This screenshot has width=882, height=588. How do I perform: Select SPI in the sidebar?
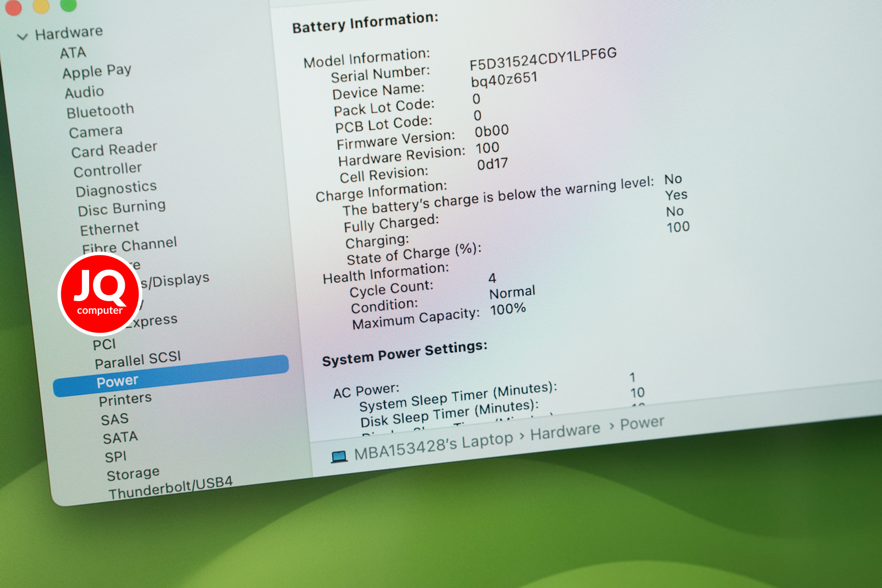[116, 457]
